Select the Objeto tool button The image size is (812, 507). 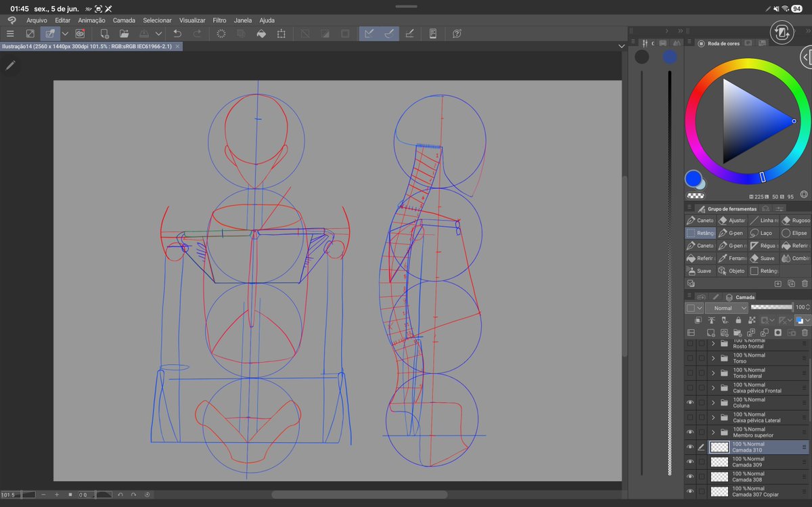[731, 271]
